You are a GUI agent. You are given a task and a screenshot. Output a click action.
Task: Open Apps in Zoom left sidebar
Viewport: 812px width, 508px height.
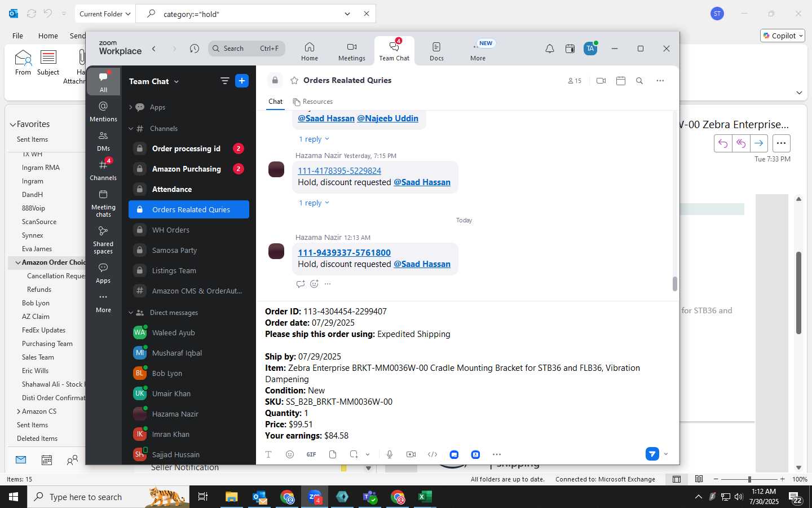coord(103,273)
